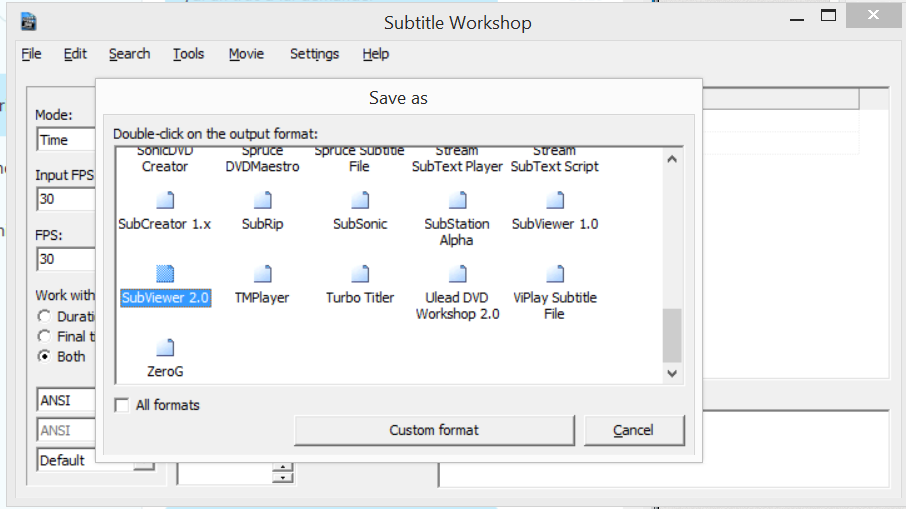Viewport: 906px width, 509px height.
Task: Select the Both radio button
Action: (44, 356)
